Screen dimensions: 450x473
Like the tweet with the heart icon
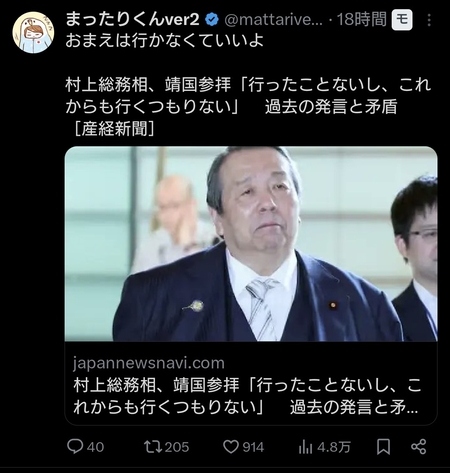231,447
